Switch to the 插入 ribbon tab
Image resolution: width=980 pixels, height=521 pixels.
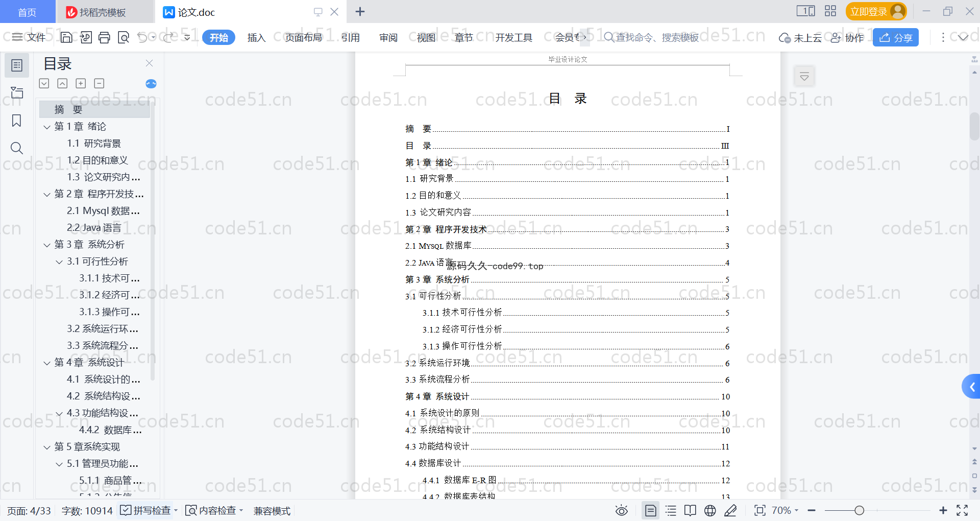(x=256, y=37)
